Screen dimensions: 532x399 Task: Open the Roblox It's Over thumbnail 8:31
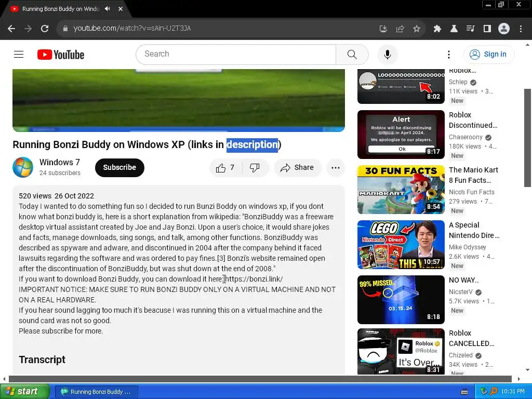tap(401, 352)
